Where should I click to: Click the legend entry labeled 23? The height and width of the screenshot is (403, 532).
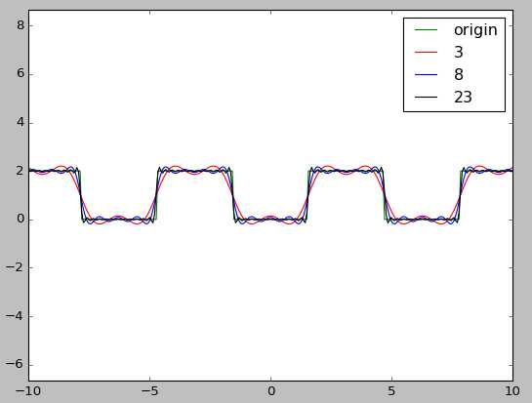point(463,97)
